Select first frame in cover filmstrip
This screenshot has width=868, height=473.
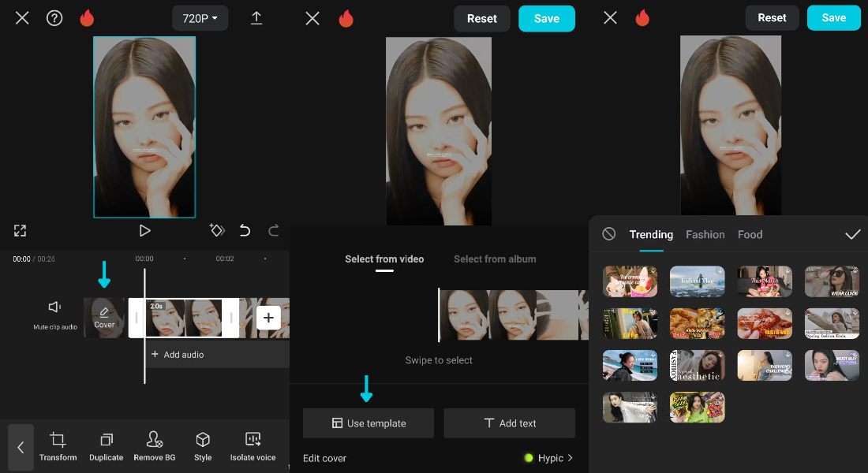click(x=465, y=315)
